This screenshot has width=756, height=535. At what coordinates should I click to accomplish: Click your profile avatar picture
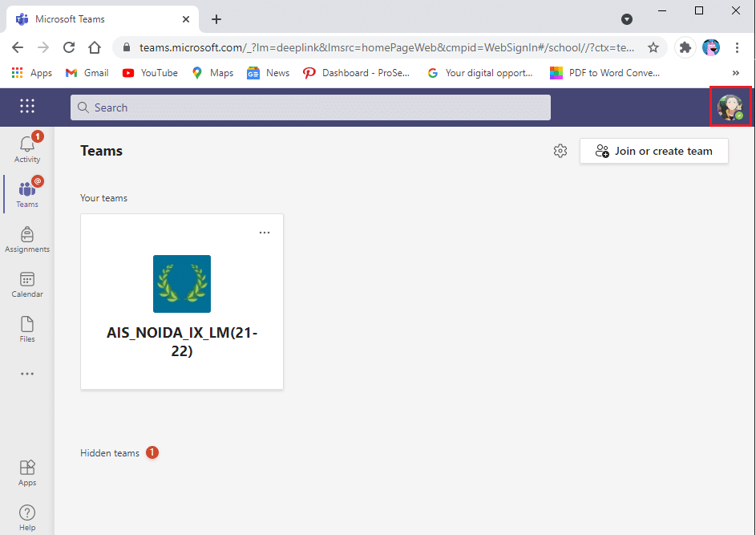(730, 106)
